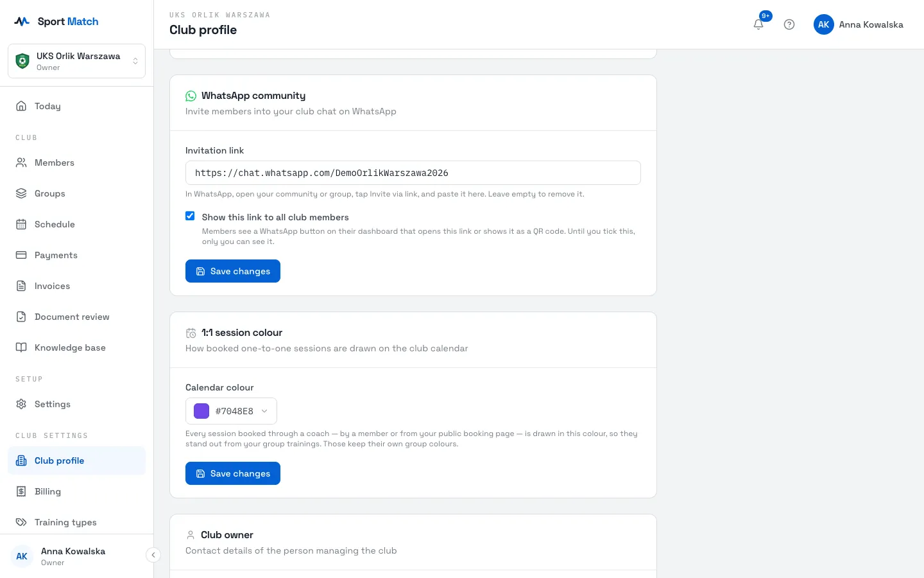The width and height of the screenshot is (924, 578).
Task: Open Members via its people icon
Action: point(21,162)
